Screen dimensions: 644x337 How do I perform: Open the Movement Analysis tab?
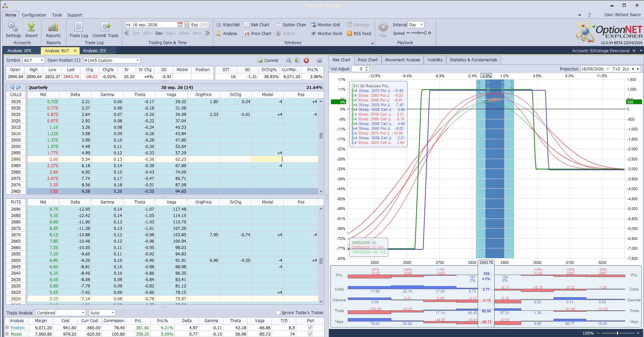[402, 60]
